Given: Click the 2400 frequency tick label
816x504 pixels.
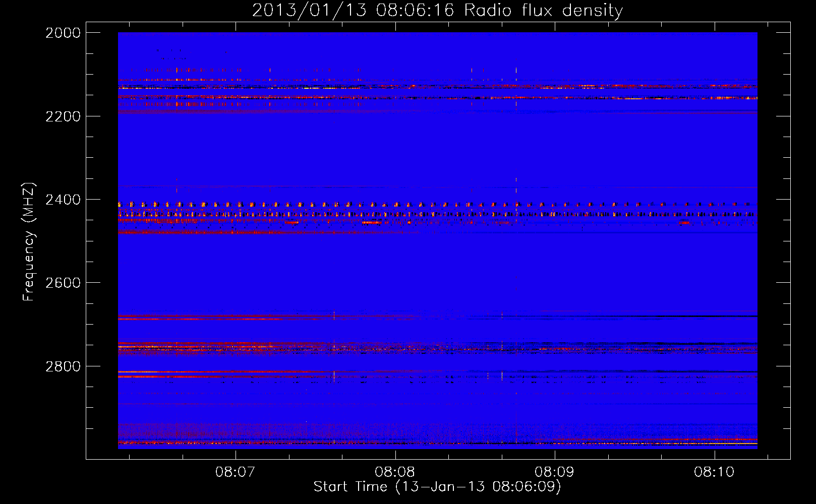Looking at the screenshot, I should point(63,200).
